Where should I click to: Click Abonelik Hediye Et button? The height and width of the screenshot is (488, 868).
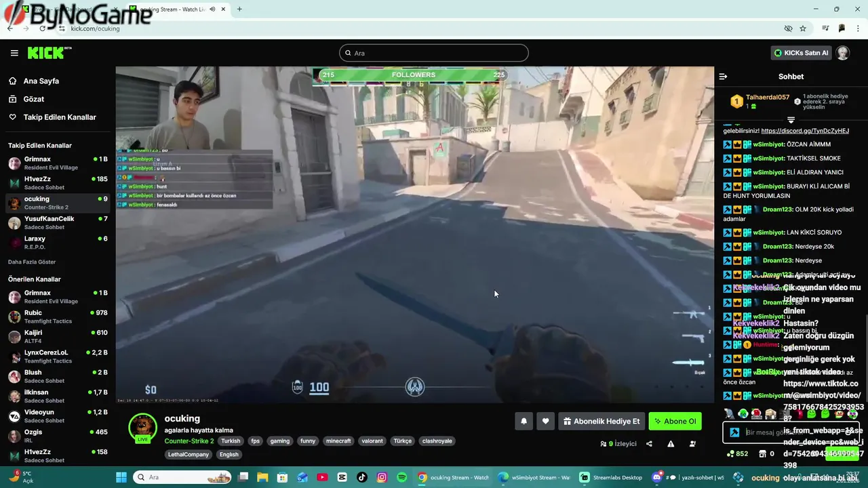pos(601,421)
